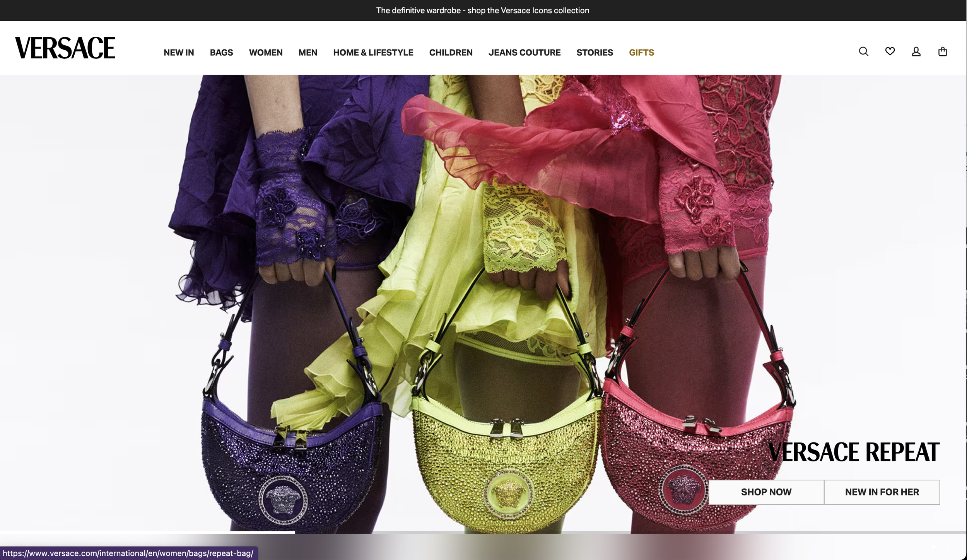The height and width of the screenshot is (560, 967).
Task: Open the NEW IN menu
Action: tap(179, 53)
